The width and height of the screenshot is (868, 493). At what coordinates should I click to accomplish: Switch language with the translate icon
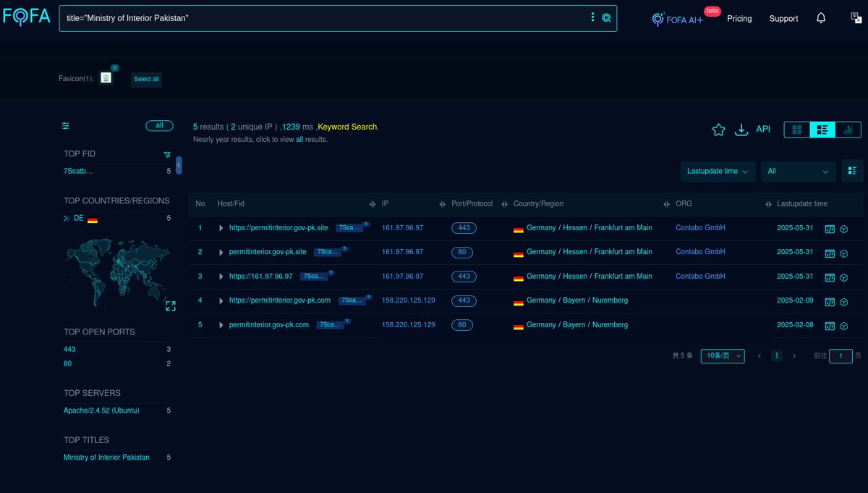tap(856, 18)
